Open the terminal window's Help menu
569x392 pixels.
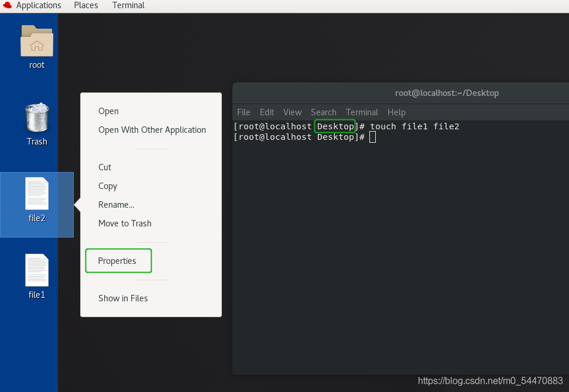tap(396, 112)
